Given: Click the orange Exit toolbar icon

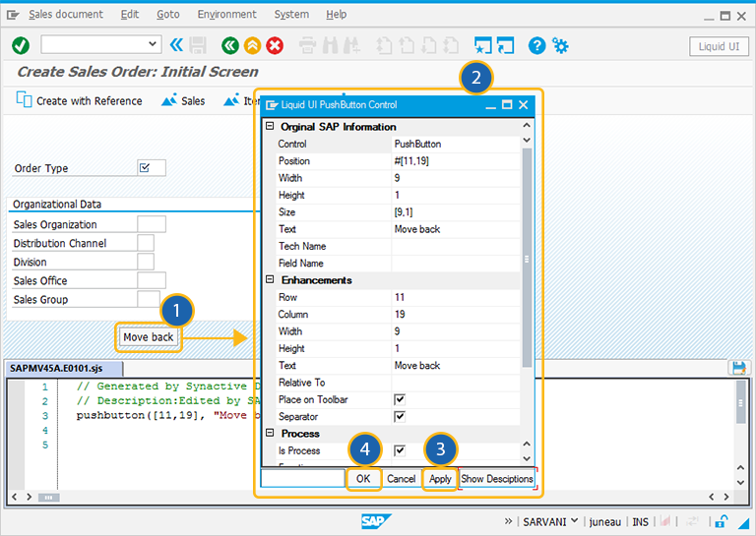Looking at the screenshot, I should pyautogui.click(x=252, y=46).
